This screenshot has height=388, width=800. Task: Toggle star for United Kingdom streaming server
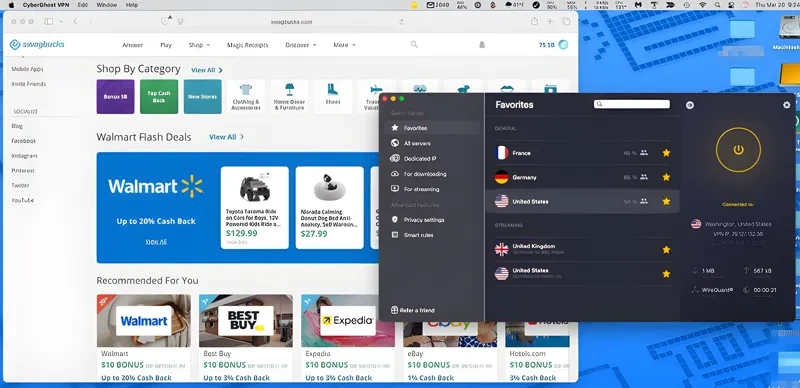pyautogui.click(x=666, y=249)
